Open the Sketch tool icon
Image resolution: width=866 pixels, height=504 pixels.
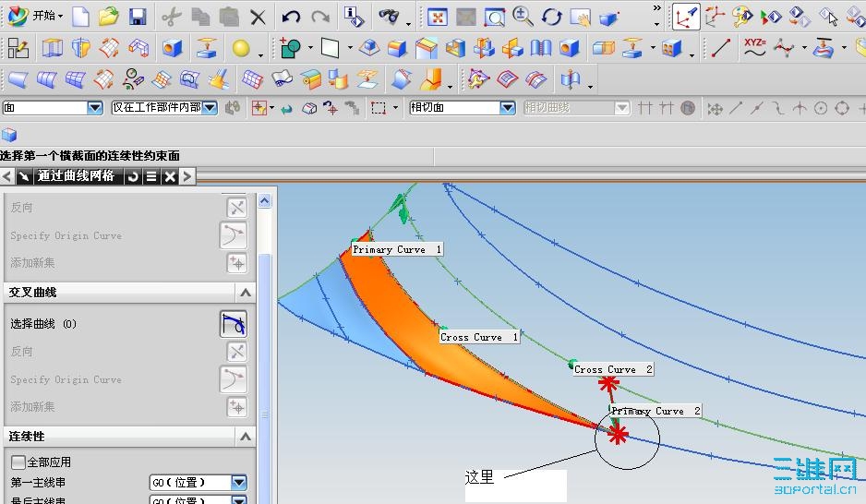click(18, 49)
